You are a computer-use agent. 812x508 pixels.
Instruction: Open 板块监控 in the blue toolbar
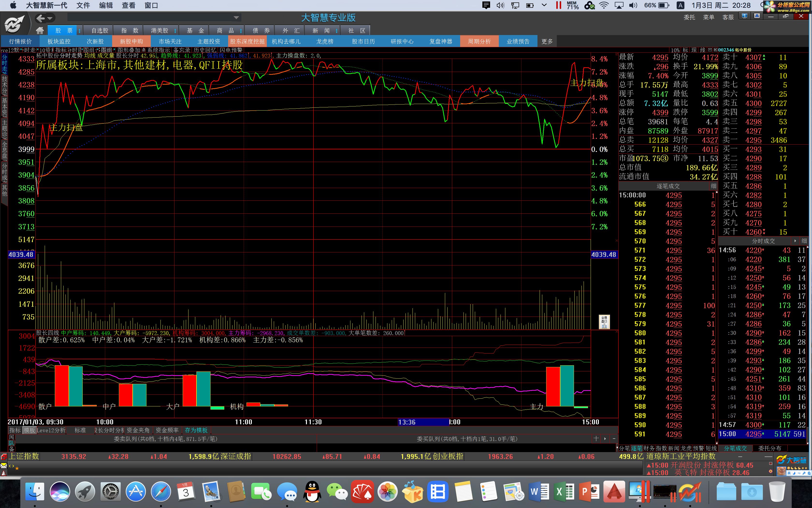pos(59,41)
